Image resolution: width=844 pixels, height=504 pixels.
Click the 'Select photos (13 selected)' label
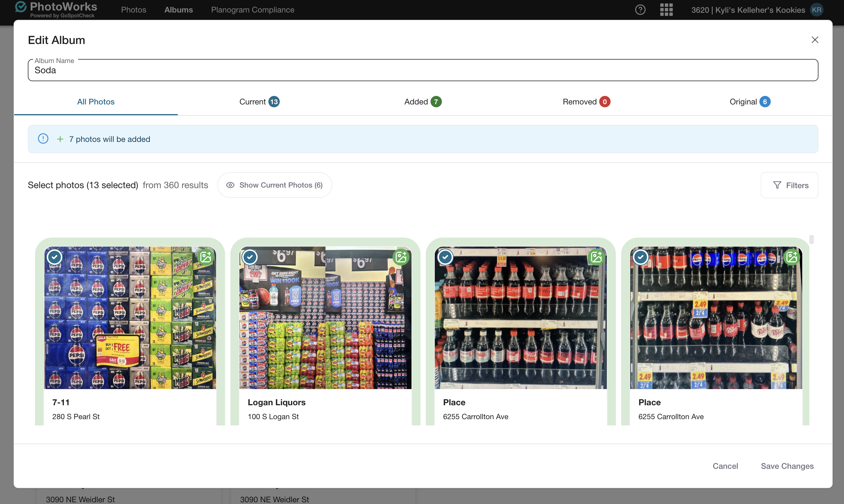click(x=83, y=185)
